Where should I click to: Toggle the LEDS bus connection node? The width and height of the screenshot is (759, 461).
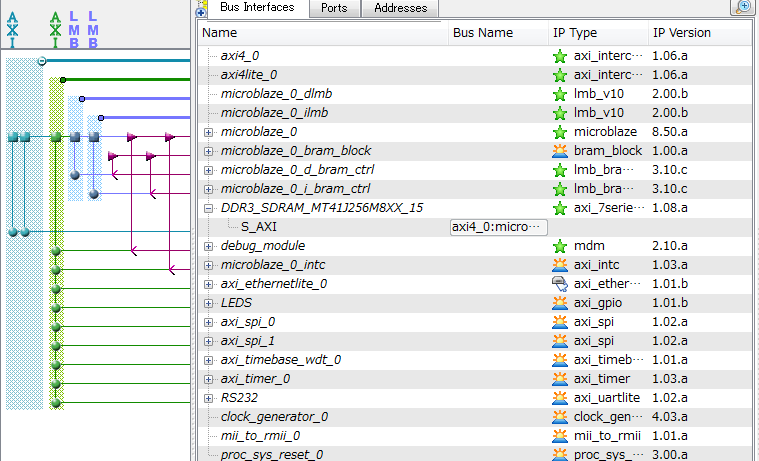point(57,307)
